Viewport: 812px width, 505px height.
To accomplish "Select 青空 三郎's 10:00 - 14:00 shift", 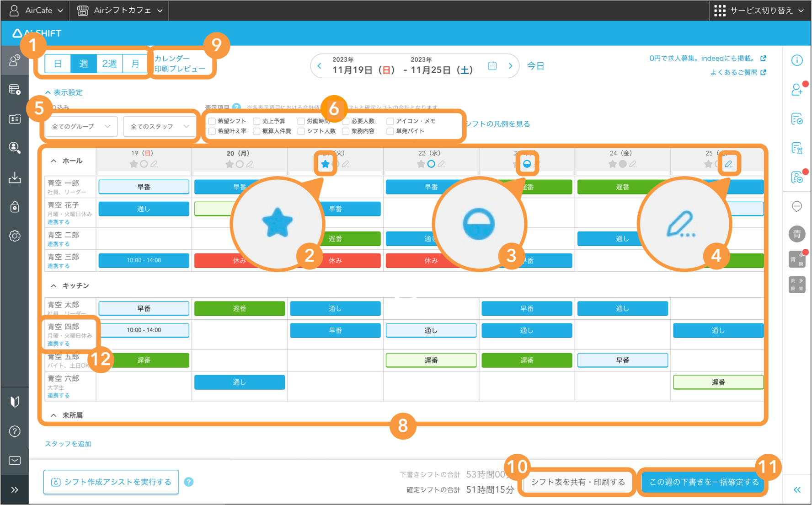I will point(144,260).
